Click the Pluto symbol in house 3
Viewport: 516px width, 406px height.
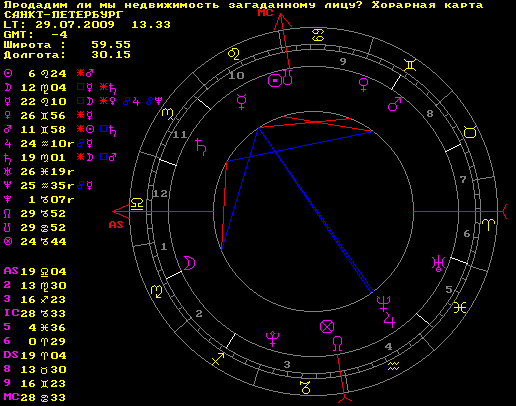click(x=272, y=339)
